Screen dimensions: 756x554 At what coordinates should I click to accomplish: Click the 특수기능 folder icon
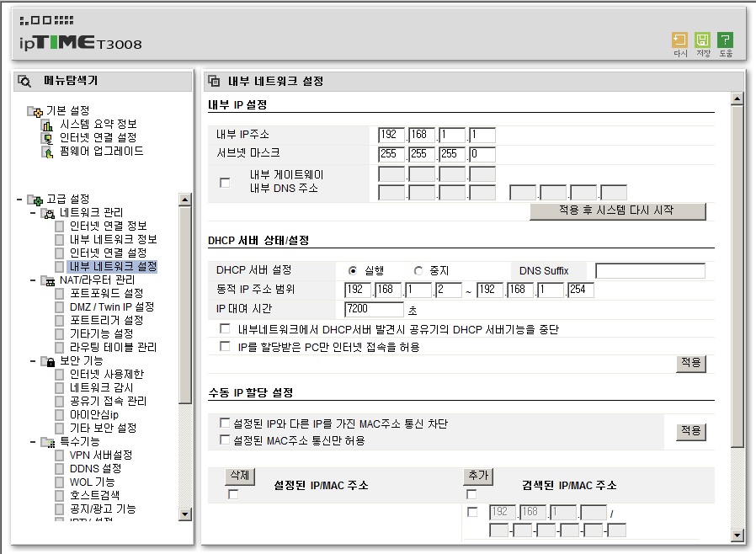pos(49,442)
